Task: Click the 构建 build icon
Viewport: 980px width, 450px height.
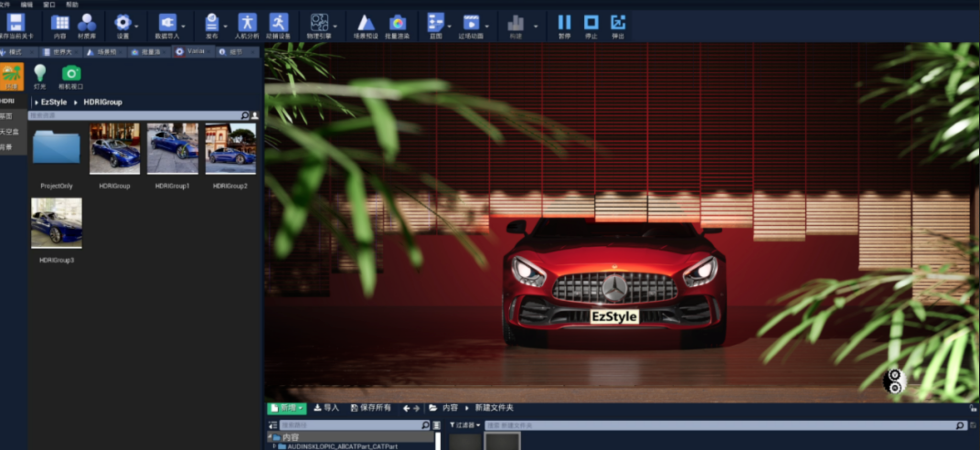Action: (x=515, y=23)
